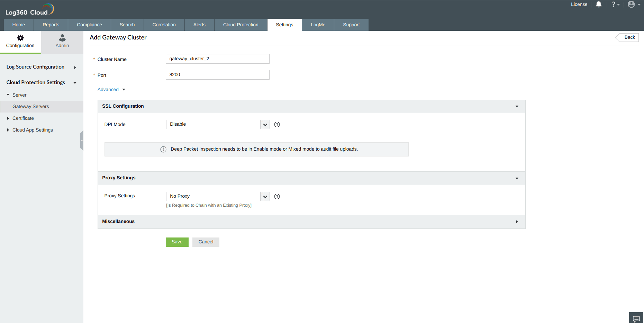Save the gateway cluster
The height and width of the screenshot is (323, 644).
tap(177, 242)
